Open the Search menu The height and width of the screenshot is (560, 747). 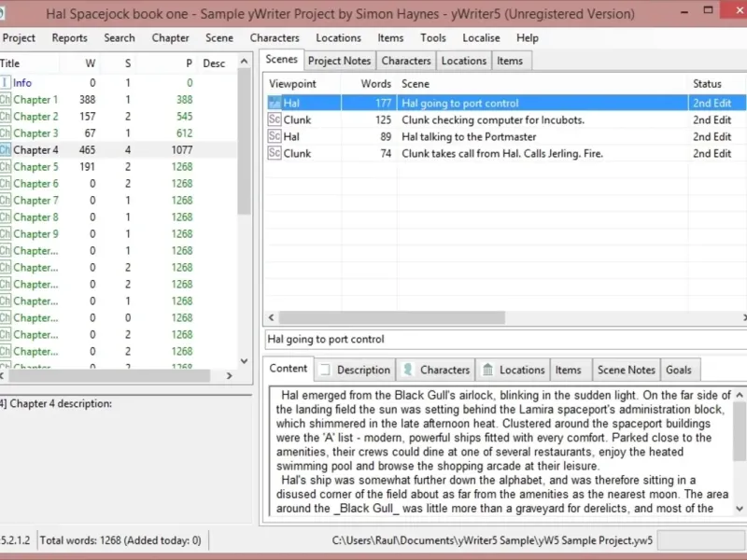point(120,38)
